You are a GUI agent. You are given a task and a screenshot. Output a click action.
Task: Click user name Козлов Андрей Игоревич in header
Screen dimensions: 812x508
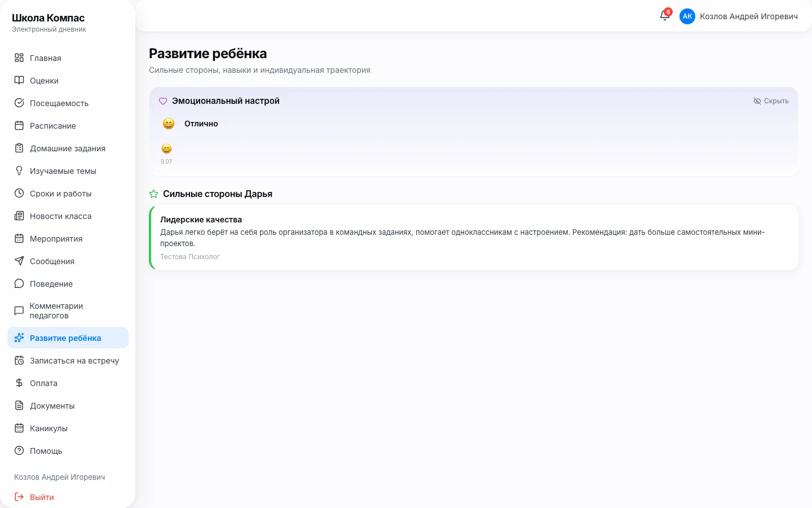(x=749, y=16)
